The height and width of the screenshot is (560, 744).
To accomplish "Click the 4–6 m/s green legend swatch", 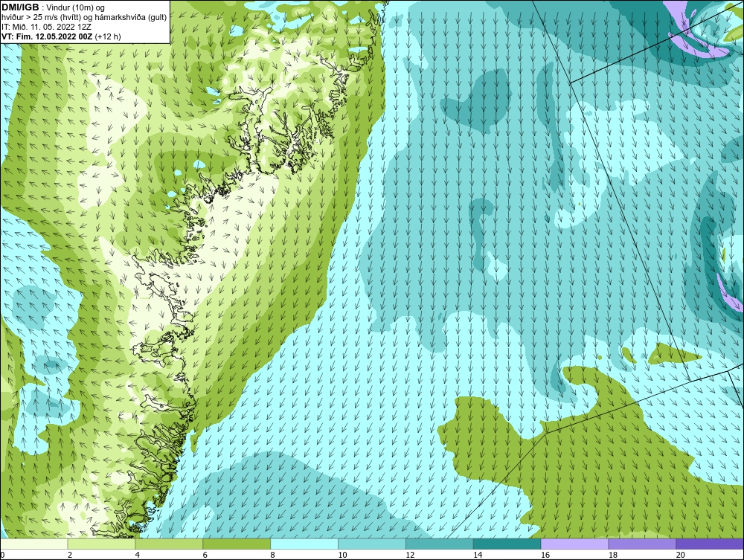I will (169, 544).
